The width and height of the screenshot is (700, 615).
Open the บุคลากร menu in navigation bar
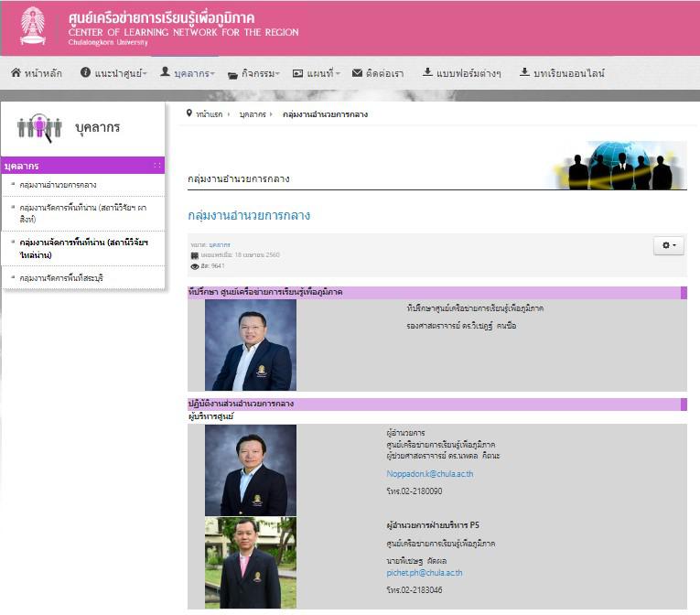pyautogui.click(x=188, y=73)
